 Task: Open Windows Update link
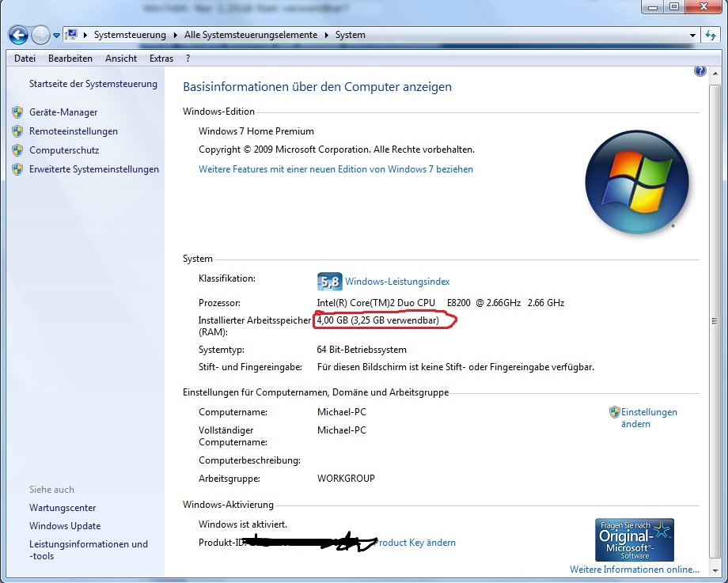(65, 526)
